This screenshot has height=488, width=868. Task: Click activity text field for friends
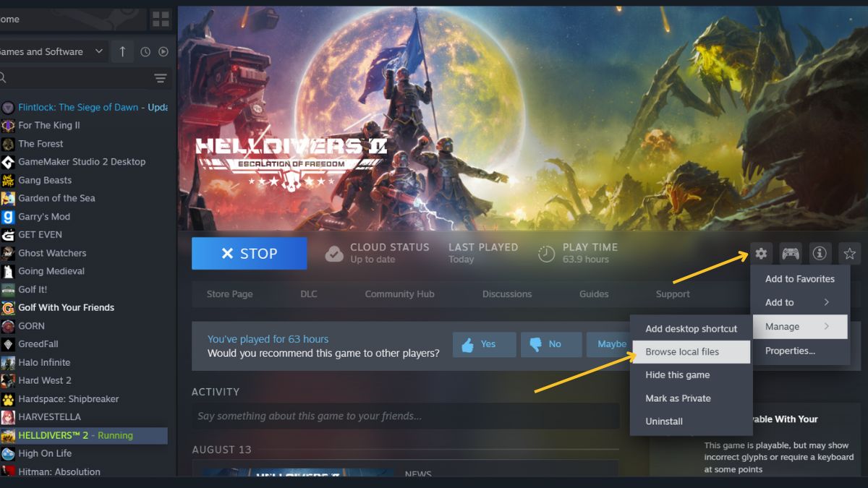(x=406, y=416)
